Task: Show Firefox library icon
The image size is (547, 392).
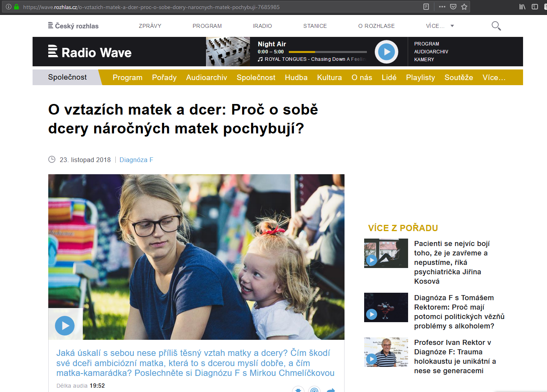Action: coord(522,7)
